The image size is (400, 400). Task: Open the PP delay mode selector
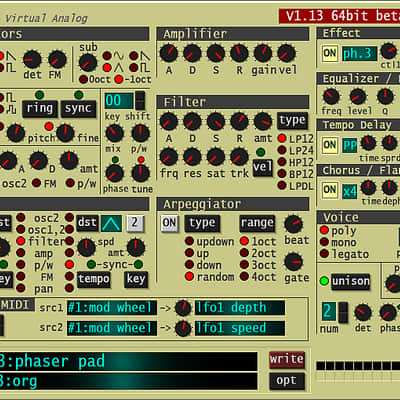pos(350,145)
